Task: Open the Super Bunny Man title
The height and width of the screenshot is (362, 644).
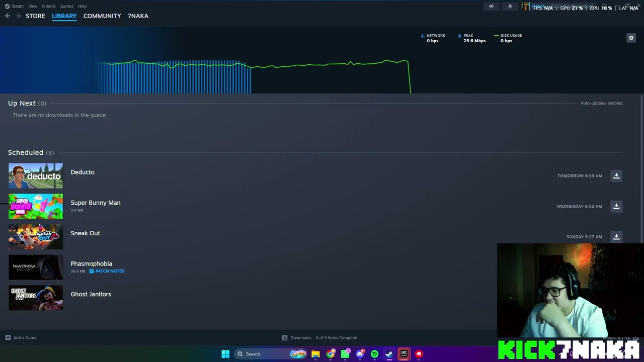Action: [96, 203]
